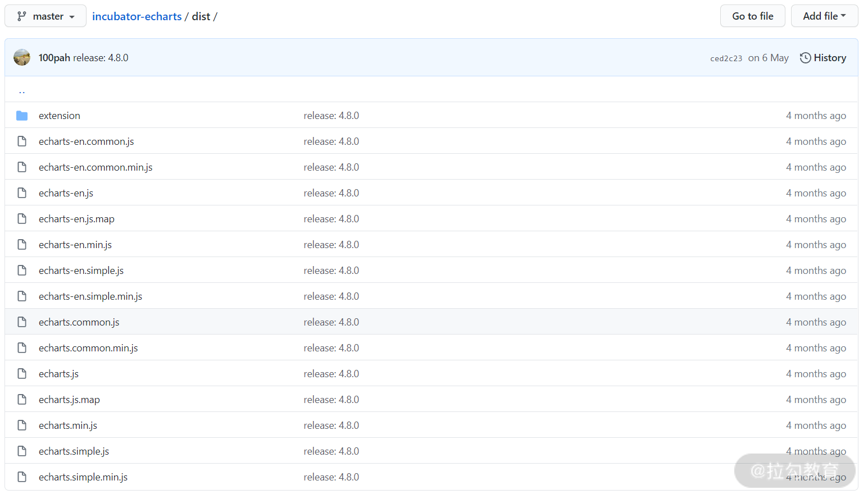Click the 'on 6 May' commit date
868x499 pixels.
tap(768, 58)
